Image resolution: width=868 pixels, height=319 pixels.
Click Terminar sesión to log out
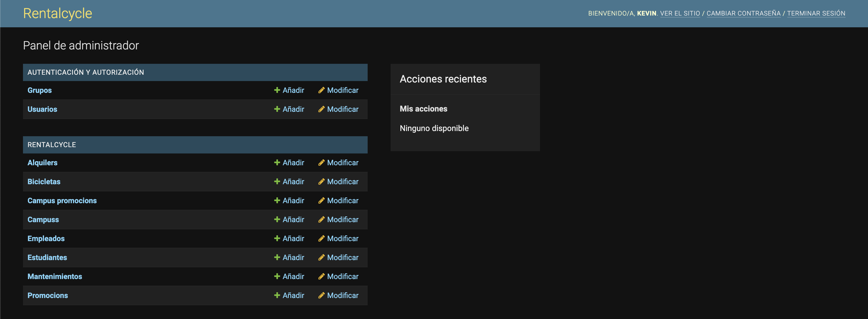click(x=816, y=14)
